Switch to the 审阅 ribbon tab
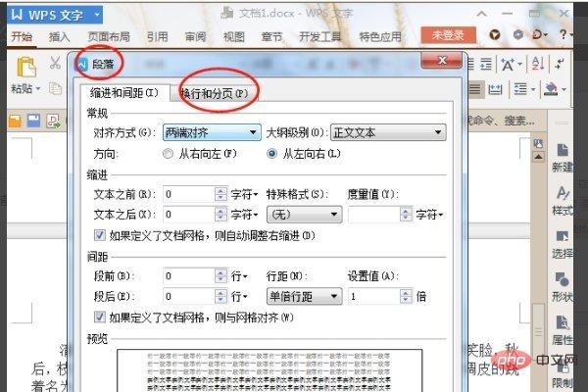Image resolution: width=588 pixels, height=392 pixels. (195, 37)
